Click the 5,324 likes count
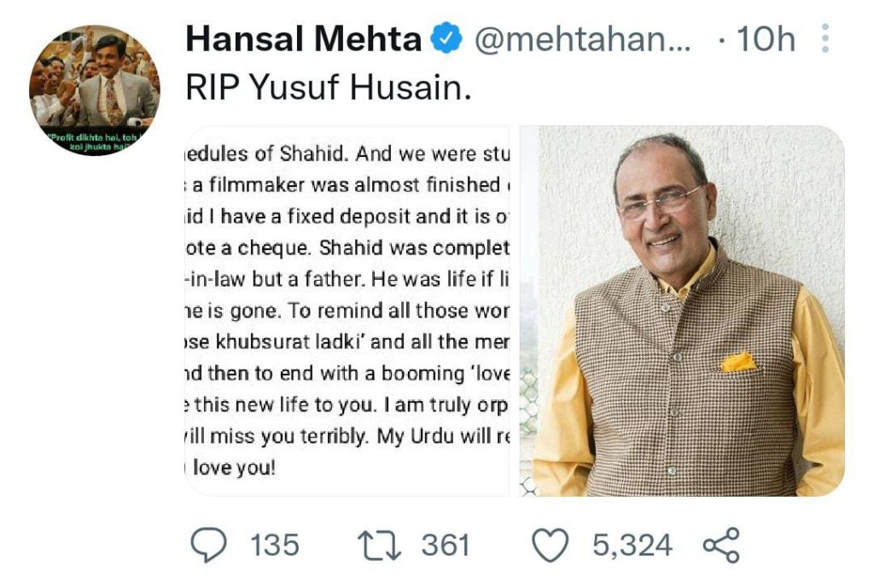Image resolution: width=874 pixels, height=588 pixels. [x=632, y=545]
